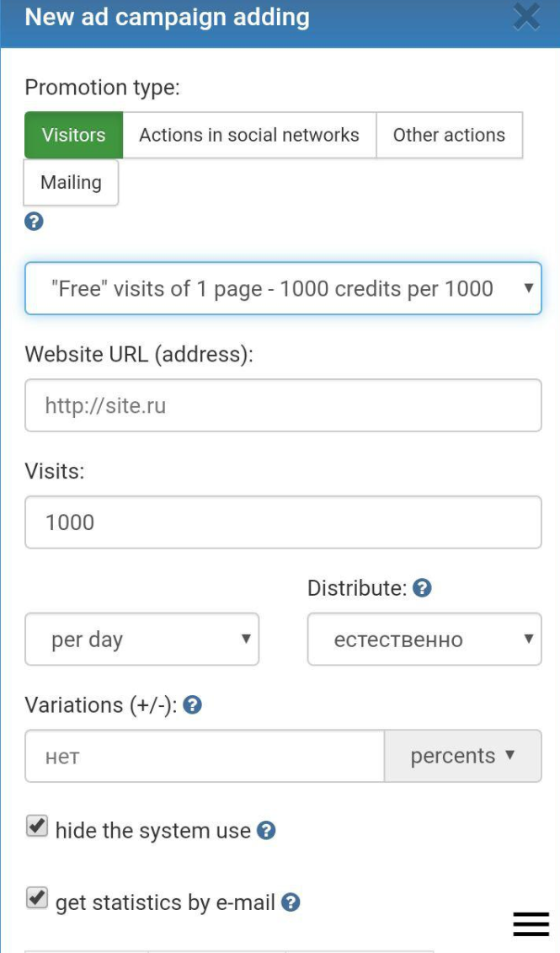Click help icon beside get statistics by e-mail
This screenshot has width=560, height=953.
pyautogui.click(x=291, y=902)
